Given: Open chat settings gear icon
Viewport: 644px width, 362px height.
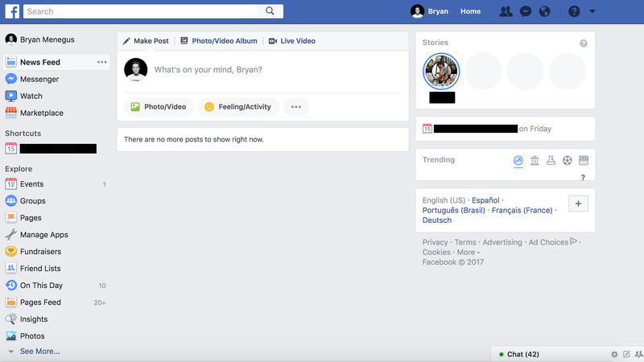Looking at the screenshot, I should click(x=614, y=354).
